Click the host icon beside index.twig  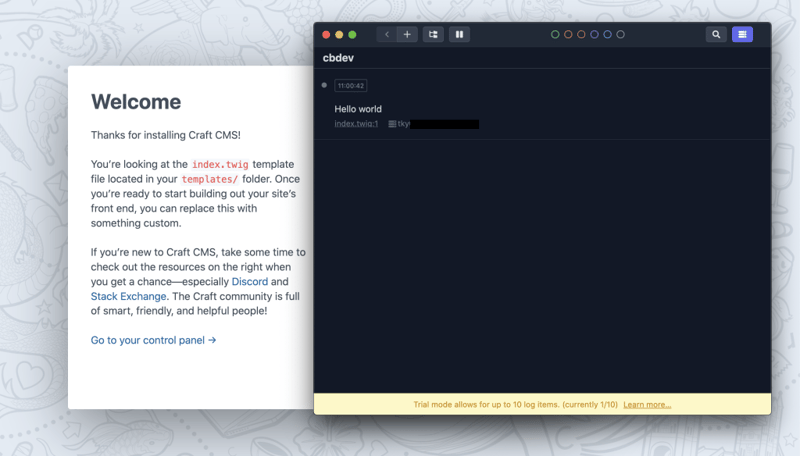point(392,124)
